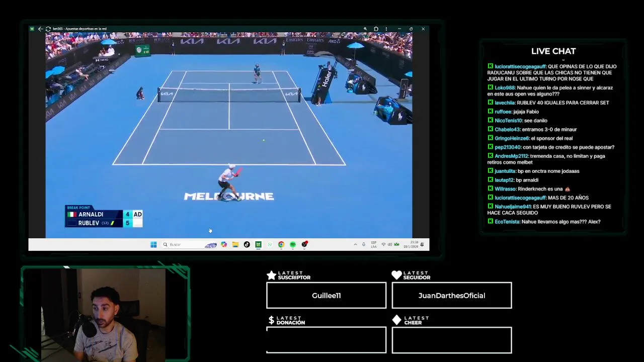Image resolution: width=644 pixels, height=362 pixels.
Task: Open File Explorer from the taskbar
Action: tap(235, 244)
